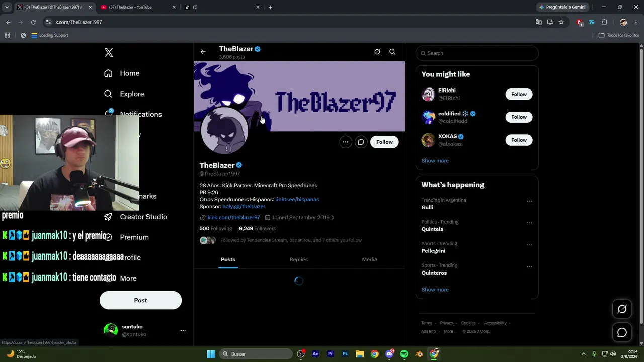This screenshot has width=644, height=362.
Task: Open Premium in X sidebar
Action: (x=126, y=237)
